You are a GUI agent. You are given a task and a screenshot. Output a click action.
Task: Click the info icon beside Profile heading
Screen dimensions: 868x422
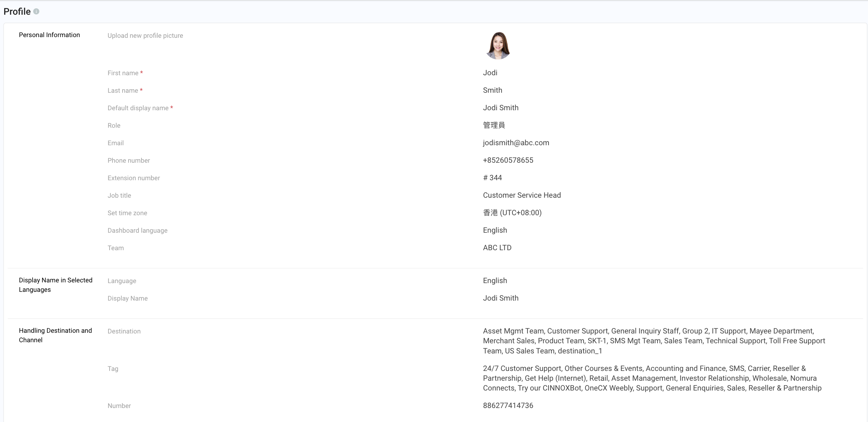(x=36, y=12)
